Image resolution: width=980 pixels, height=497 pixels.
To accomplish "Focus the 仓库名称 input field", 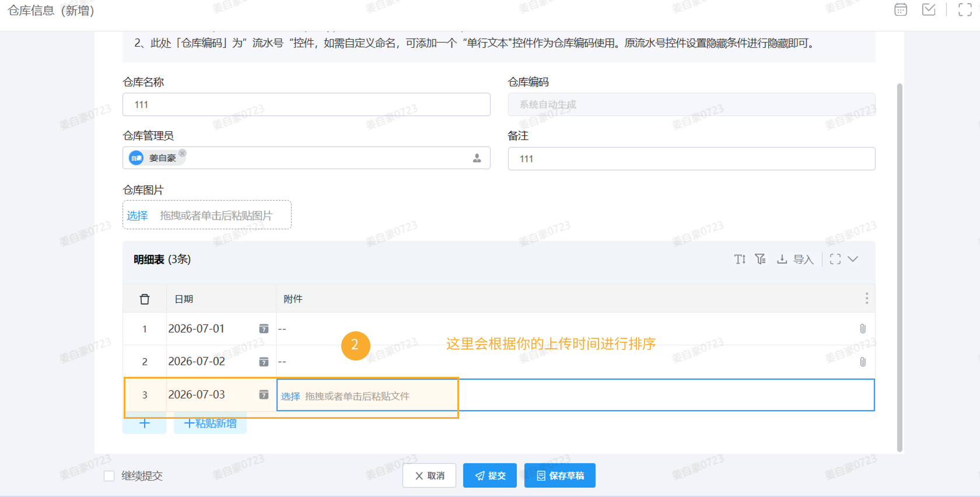I will pyautogui.click(x=306, y=104).
